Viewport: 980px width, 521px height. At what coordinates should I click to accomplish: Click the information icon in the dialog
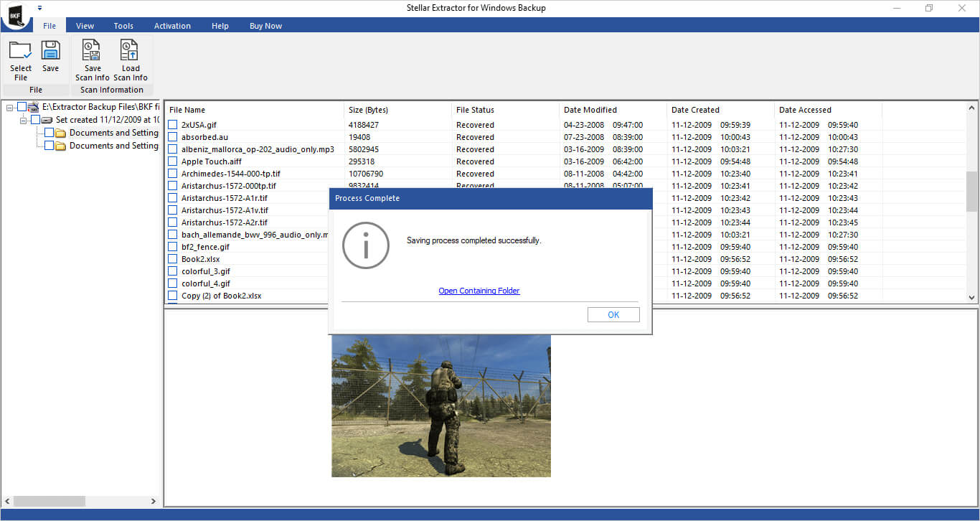point(366,245)
